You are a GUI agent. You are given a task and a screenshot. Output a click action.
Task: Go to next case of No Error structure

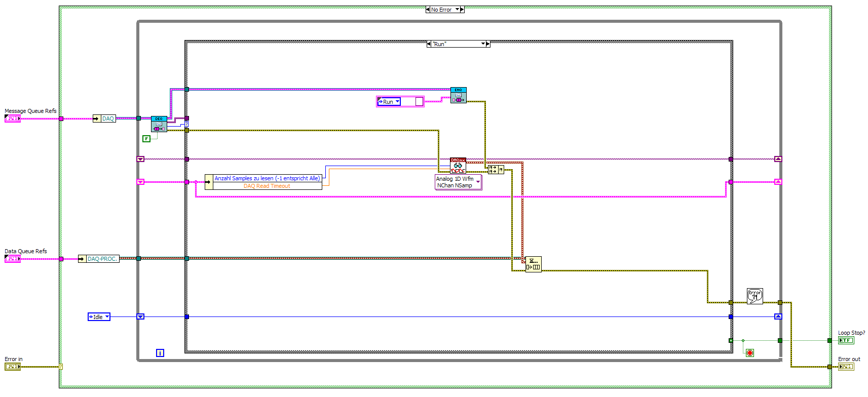(x=462, y=10)
